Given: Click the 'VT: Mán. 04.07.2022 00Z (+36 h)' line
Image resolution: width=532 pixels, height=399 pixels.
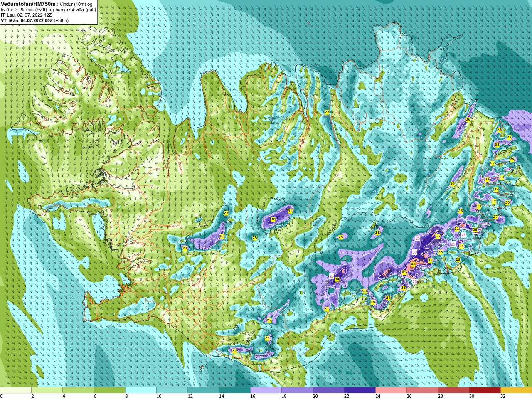Looking at the screenshot, I should coord(35,20).
